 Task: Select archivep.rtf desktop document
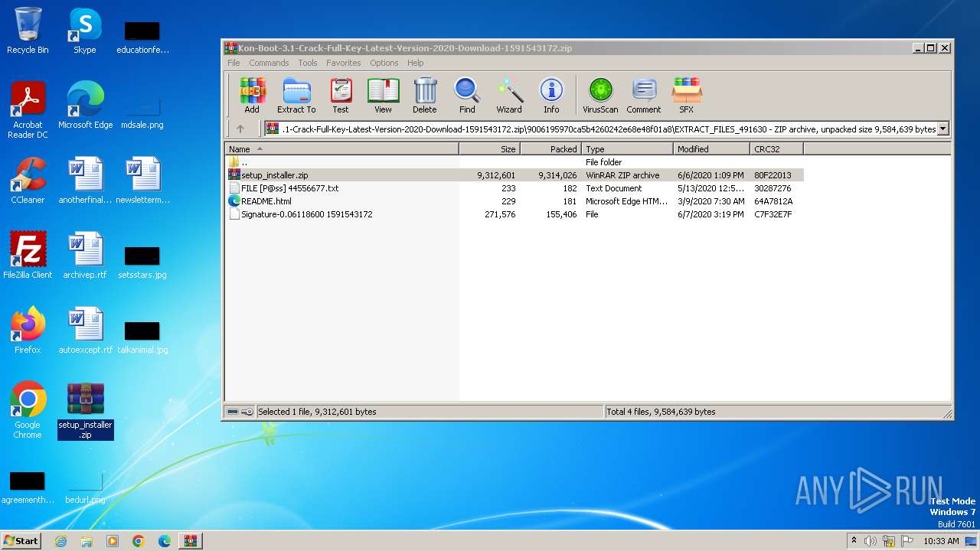pos(85,256)
